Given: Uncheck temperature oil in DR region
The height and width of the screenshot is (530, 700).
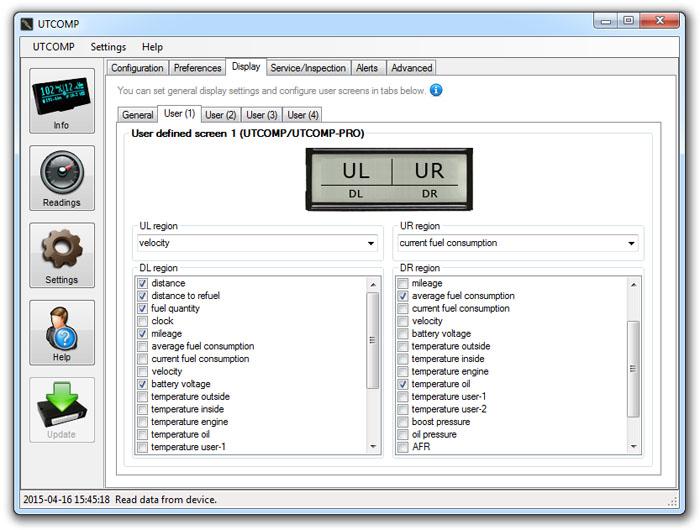Looking at the screenshot, I should pyautogui.click(x=403, y=384).
